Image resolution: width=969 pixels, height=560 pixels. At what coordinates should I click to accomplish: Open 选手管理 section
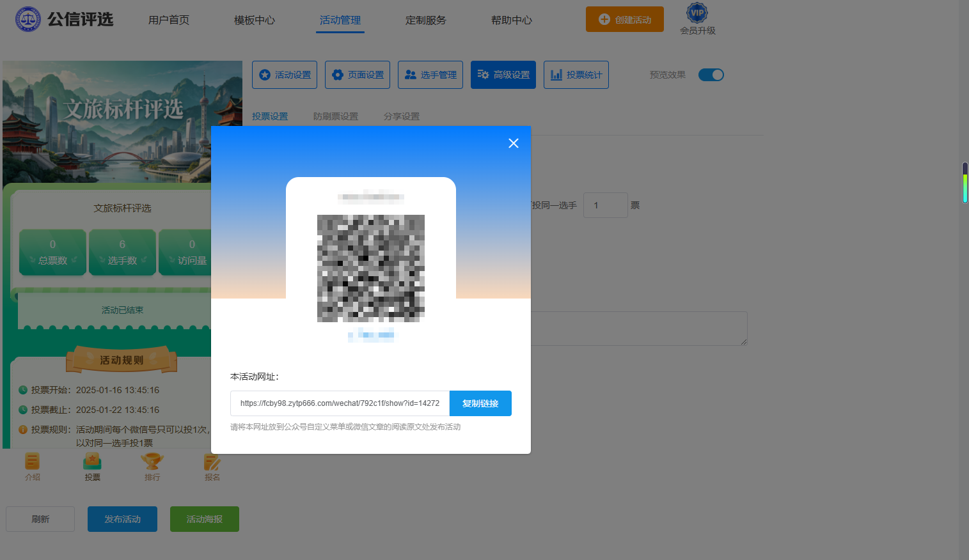(430, 75)
